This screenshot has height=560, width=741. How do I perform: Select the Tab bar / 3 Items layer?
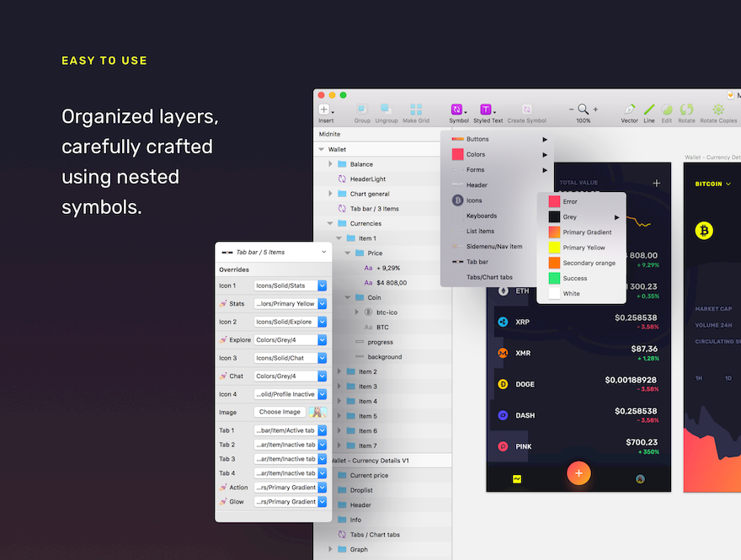coord(374,209)
